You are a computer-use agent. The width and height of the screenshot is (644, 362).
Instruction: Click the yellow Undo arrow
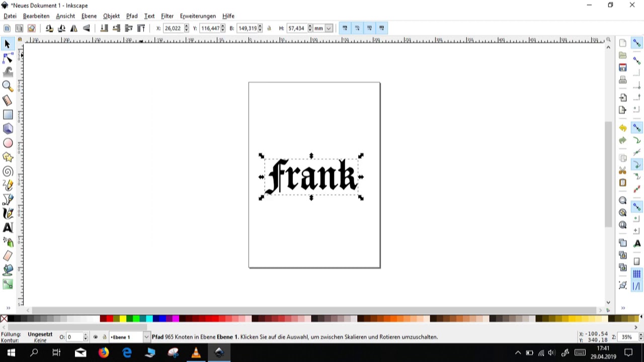point(623,128)
